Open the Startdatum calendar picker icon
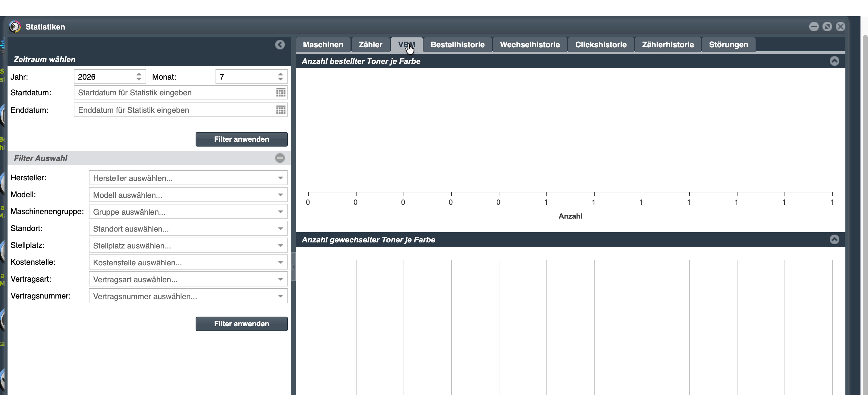Viewport: 868px width, 395px height. (281, 92)
